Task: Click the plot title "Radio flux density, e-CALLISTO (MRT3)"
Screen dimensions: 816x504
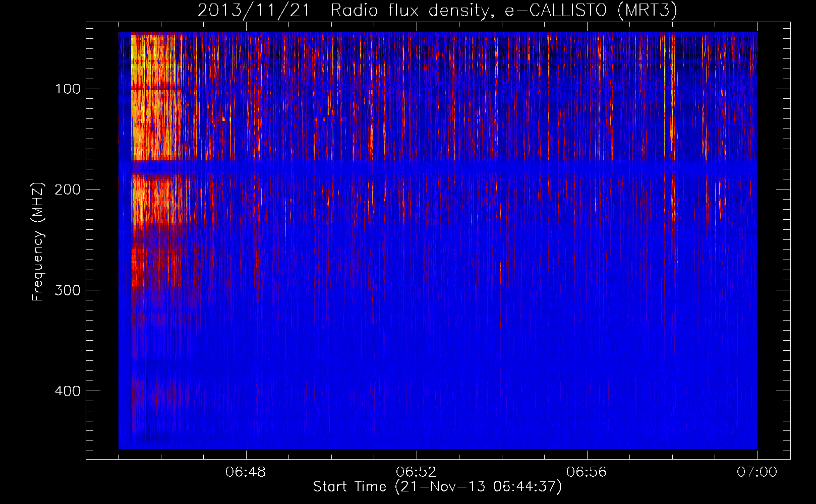Action: pos(504,10)
